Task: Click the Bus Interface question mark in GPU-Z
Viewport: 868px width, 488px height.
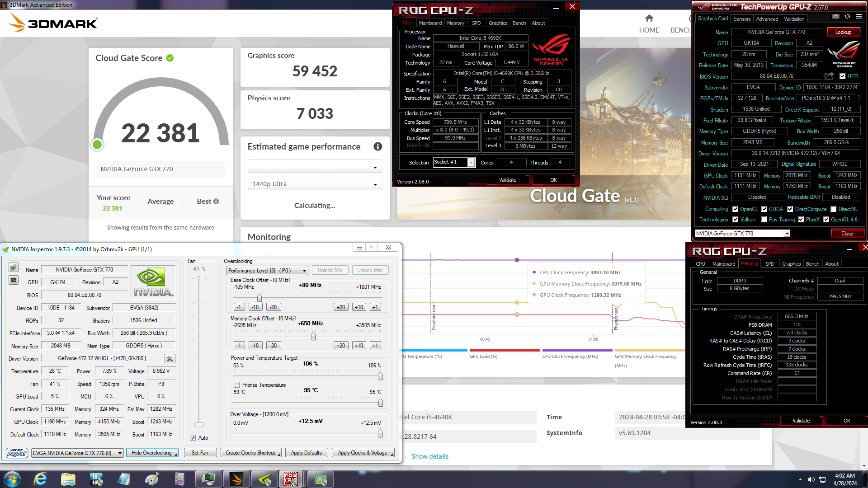Action: point(859,98)
